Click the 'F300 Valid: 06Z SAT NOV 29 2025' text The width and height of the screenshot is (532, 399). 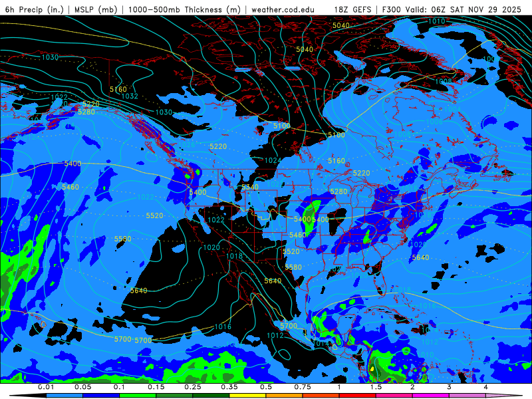pyautogui.click(x=452, y=9)
